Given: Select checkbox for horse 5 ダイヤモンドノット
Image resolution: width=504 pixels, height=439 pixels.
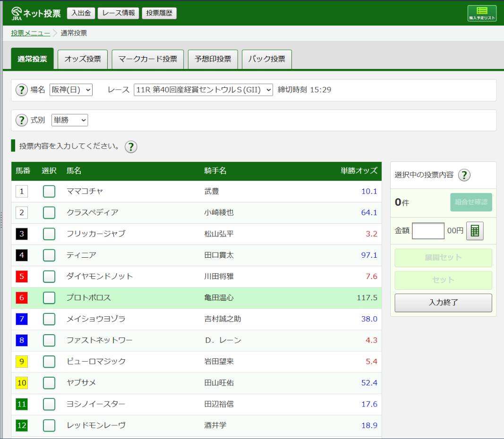Looking at the screenshot, I should [49, 277].
